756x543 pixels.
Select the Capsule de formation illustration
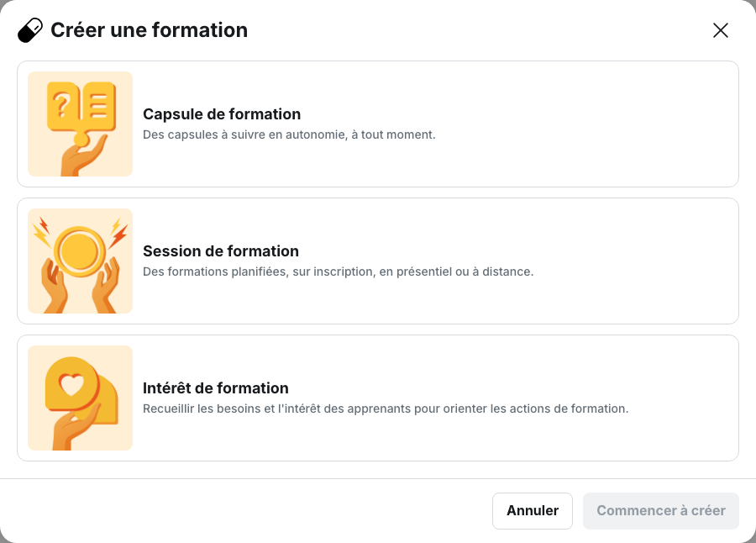point(80,124)
